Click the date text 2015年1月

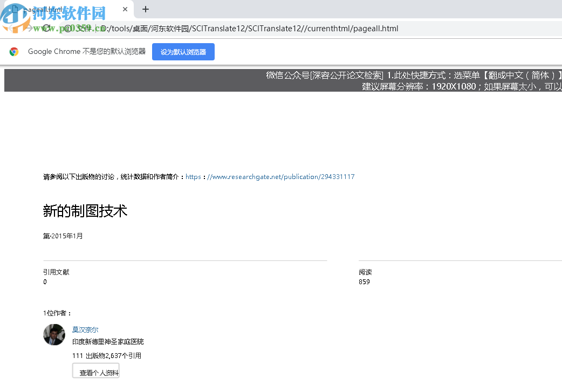tap(67, 236)
